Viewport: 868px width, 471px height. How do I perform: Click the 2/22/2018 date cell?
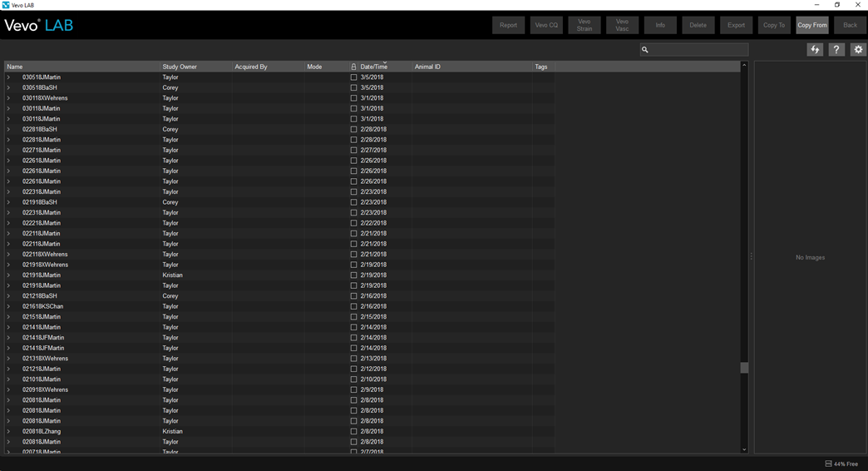coord(373,223)
